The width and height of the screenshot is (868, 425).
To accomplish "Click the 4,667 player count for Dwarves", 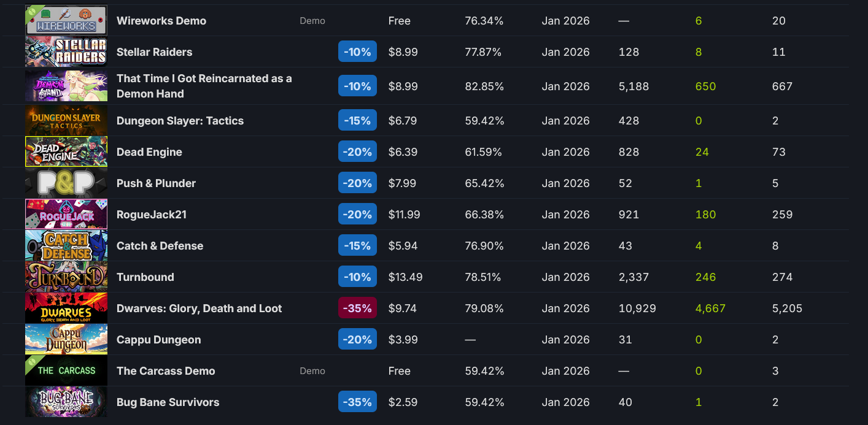I will tap(710, 308).
